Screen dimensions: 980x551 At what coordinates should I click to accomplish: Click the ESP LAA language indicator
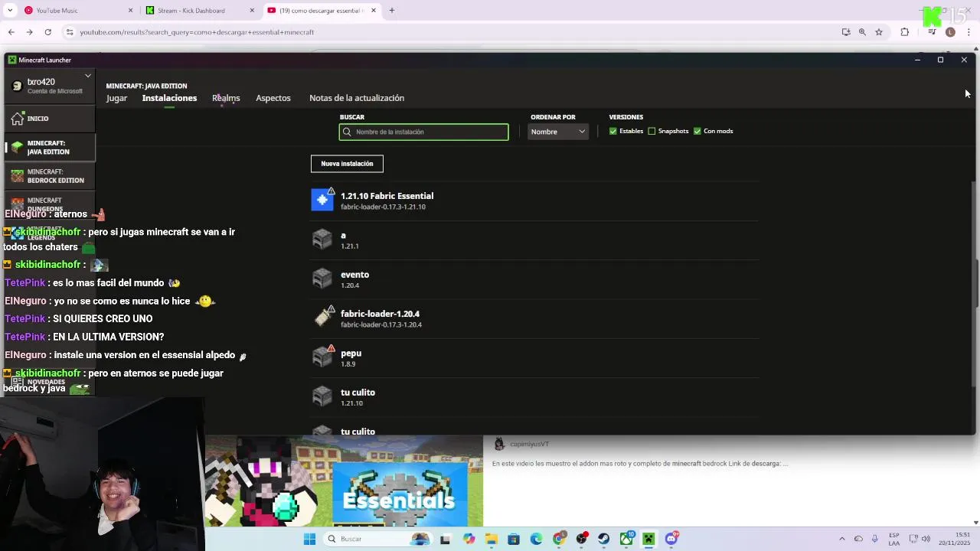(894, 539)
